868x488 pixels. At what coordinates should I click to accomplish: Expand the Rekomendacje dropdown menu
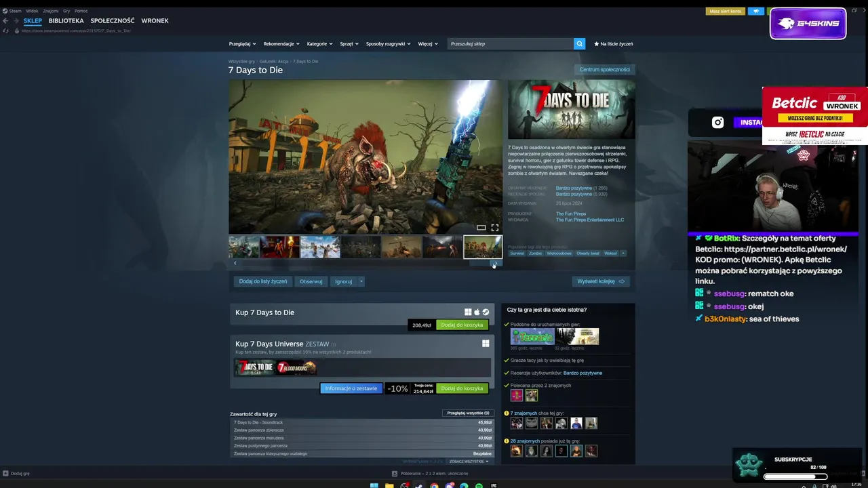(281, 43)
